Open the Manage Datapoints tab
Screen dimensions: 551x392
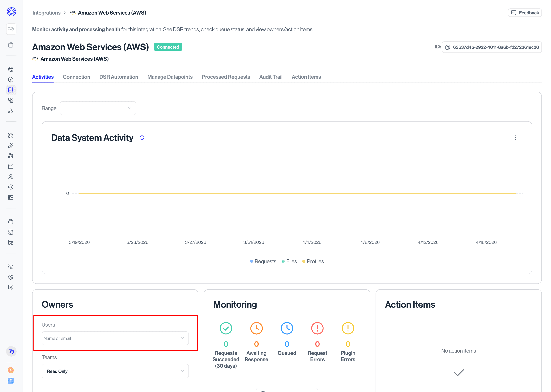[170, 77]
